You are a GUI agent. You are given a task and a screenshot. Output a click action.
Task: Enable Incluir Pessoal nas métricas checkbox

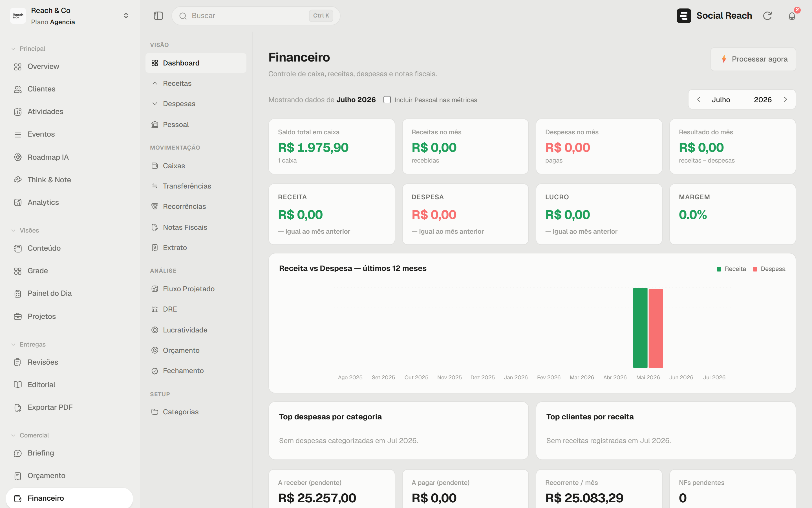387,100
